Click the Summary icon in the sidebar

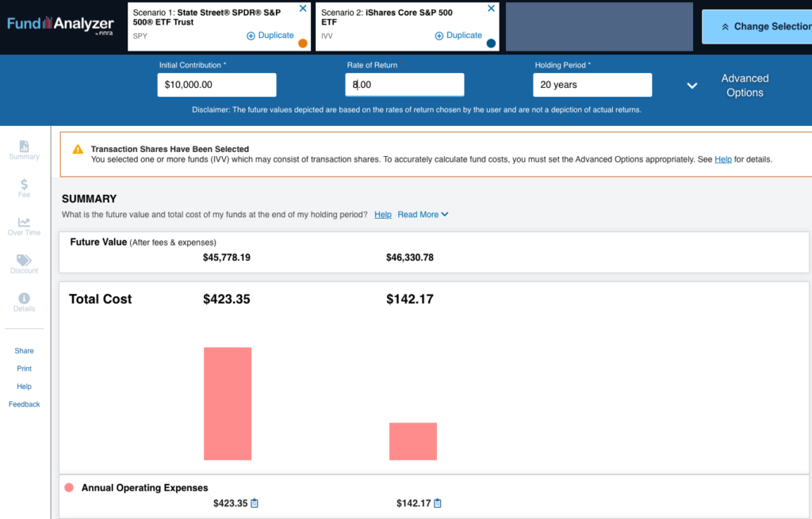(x=24, y=147)
